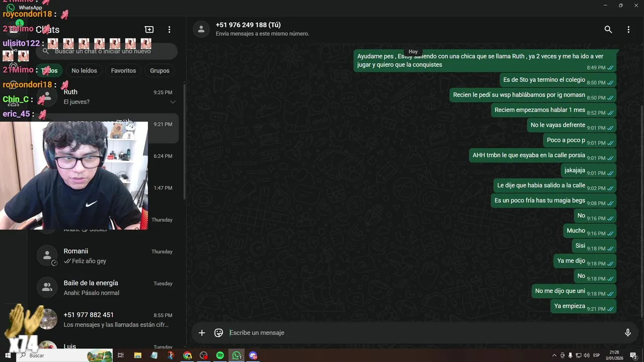This screenshot has height=362, width=644.
Task: Open the emoji and sticker picker
Action: 218,333
